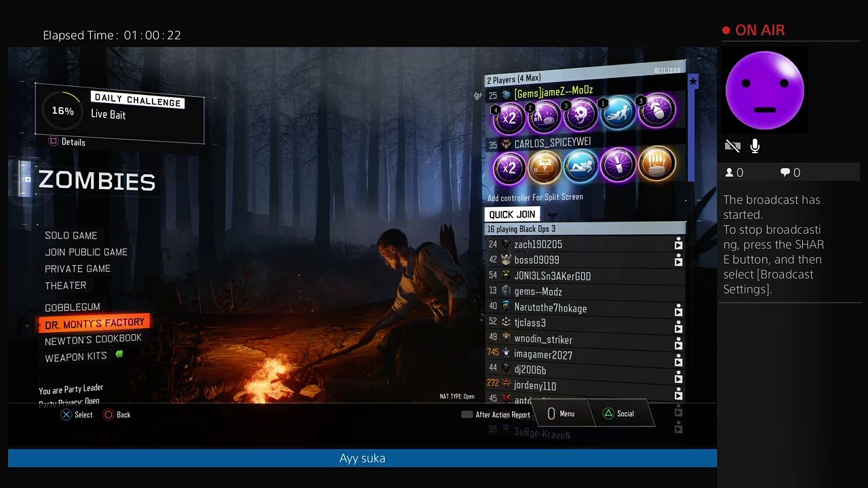Open Daily Challenge Details
This screenshot has height=488, width=868.
67,142
